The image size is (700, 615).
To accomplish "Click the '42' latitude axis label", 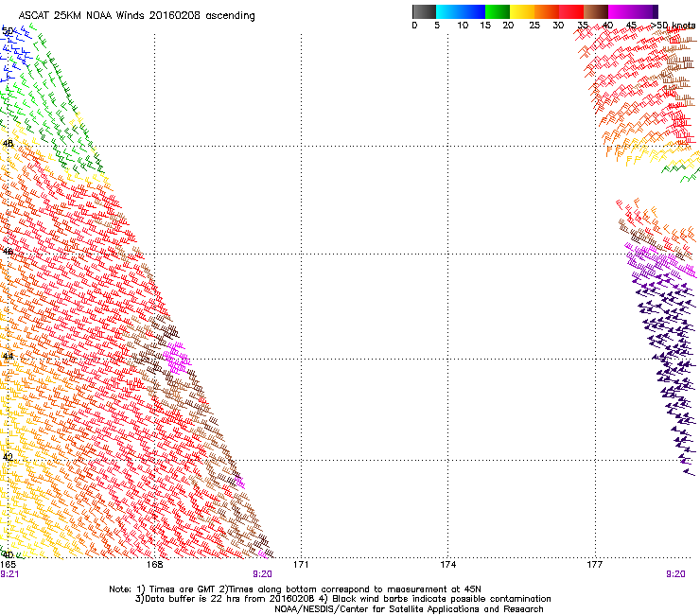I will click(x=8, y=457).
